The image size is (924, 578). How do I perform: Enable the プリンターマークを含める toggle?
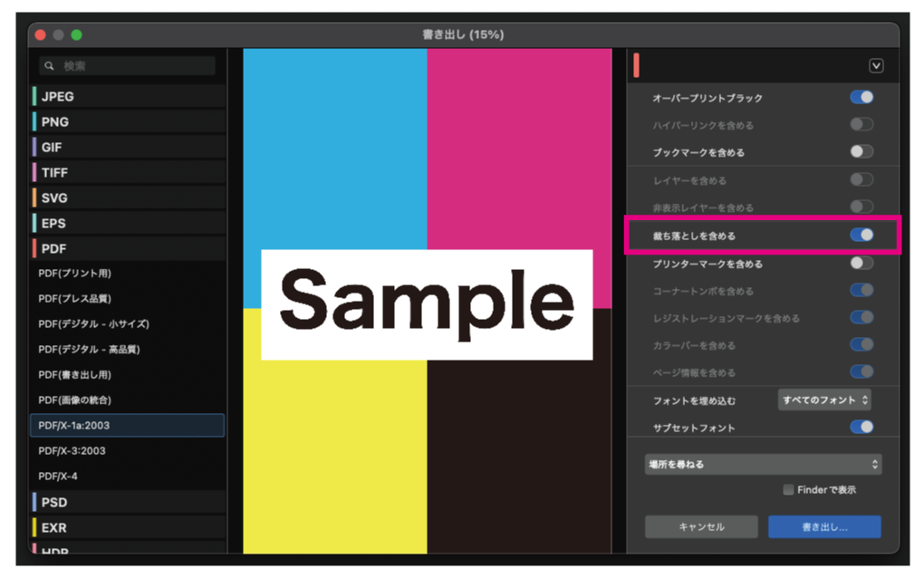point(861,263)
